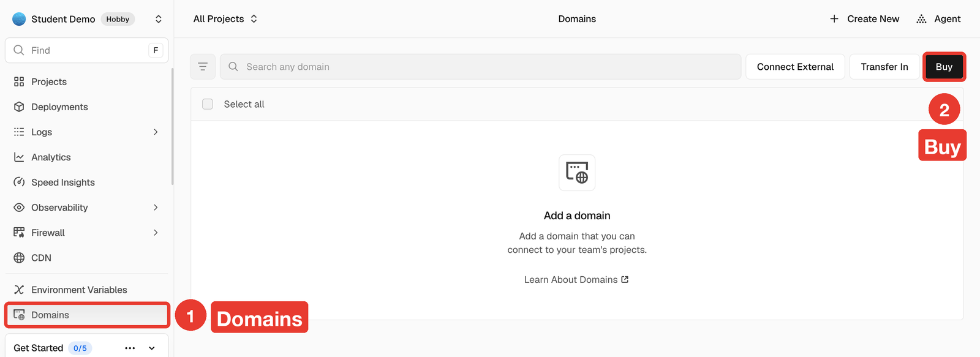
Task: Click the Add a domain heading
Action: coord(577,216)
